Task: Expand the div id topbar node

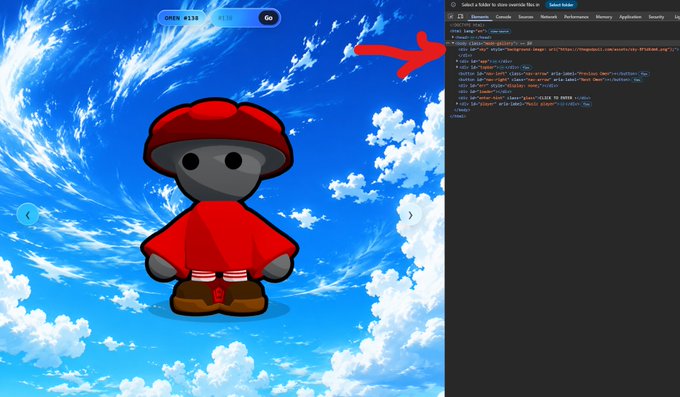Action: pyautogui.click(x=457, y=67)
